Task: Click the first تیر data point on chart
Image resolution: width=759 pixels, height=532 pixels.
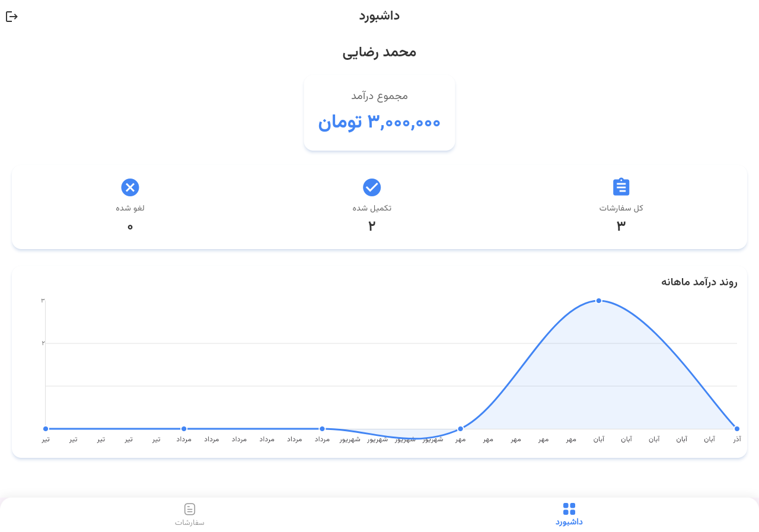Action: (x=46, y=429)
